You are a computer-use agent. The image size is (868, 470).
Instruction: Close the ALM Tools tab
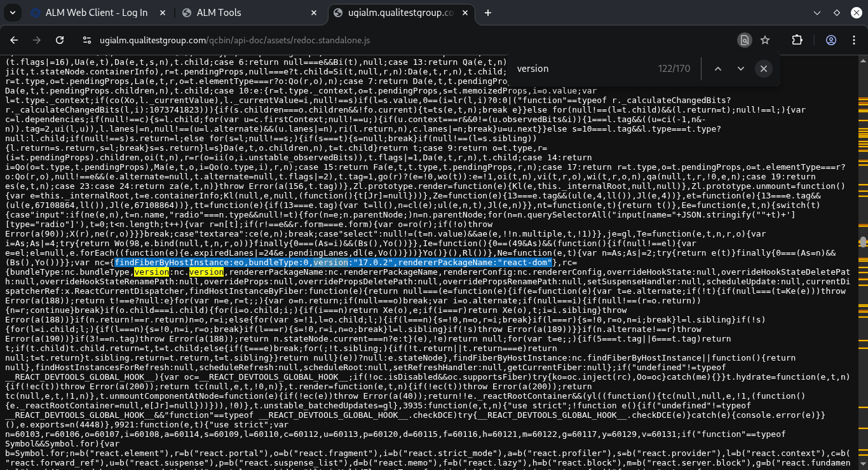(314, 13)
